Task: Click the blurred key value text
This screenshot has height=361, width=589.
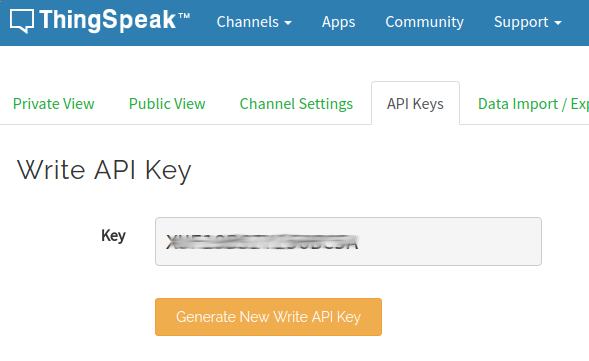Action: (262, 242)
